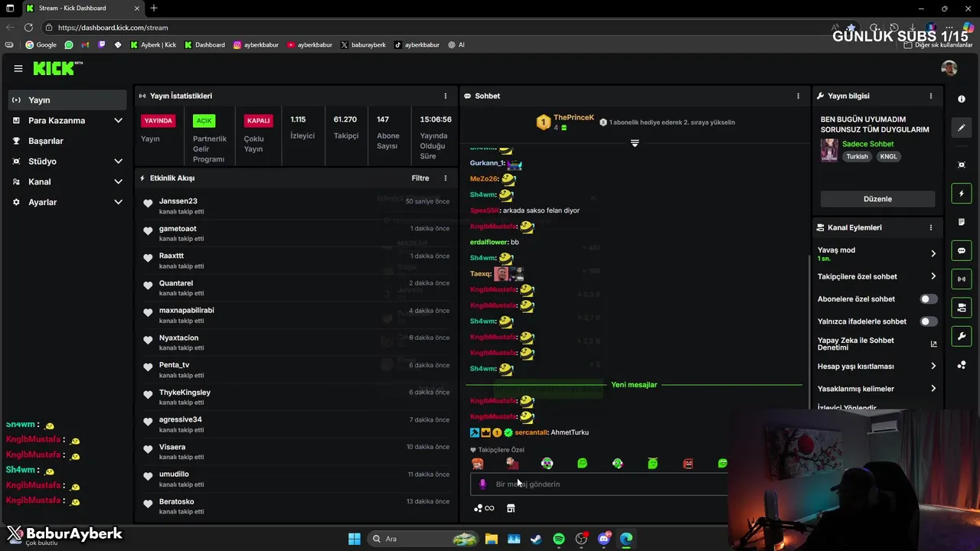Toggle the lightning activity feed sidebar icon
980x551 pixels.
(962, 194)
